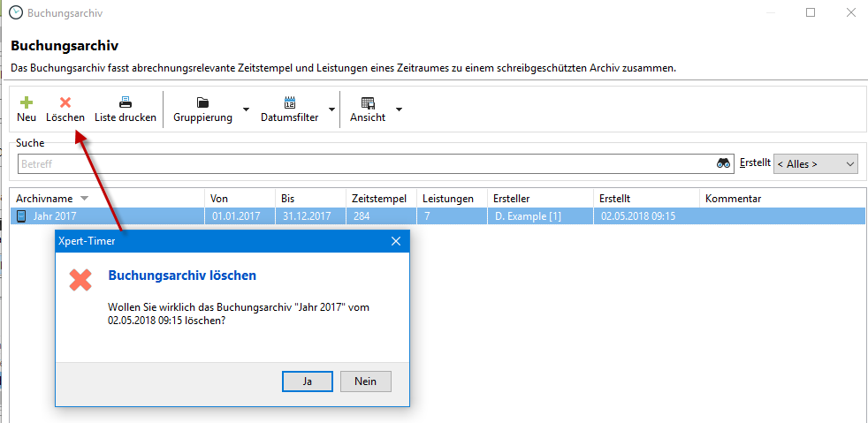Click the Gruppierung folder icon
868x423 pixels.
click(202, 102)
